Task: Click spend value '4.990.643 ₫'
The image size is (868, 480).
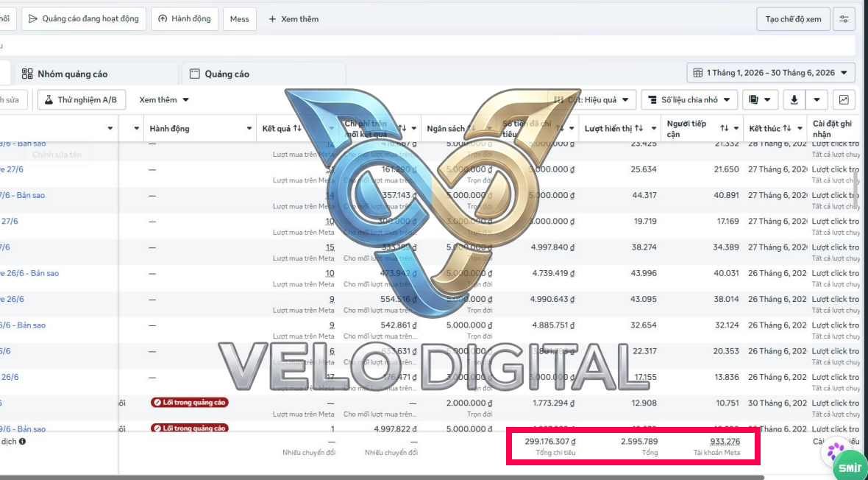Action: point(552,300)
